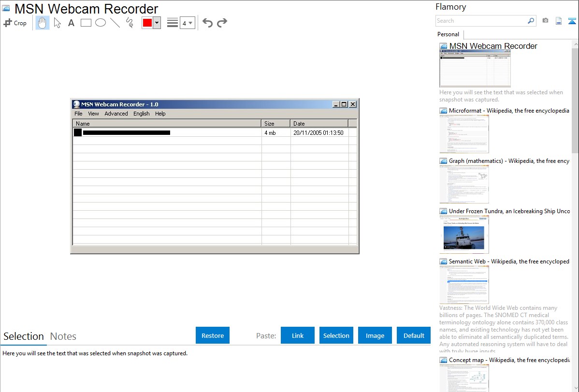Viewport: 579px width, 392px height.
Task: Click the red color swatch
Action: click(x=147, y=23)
